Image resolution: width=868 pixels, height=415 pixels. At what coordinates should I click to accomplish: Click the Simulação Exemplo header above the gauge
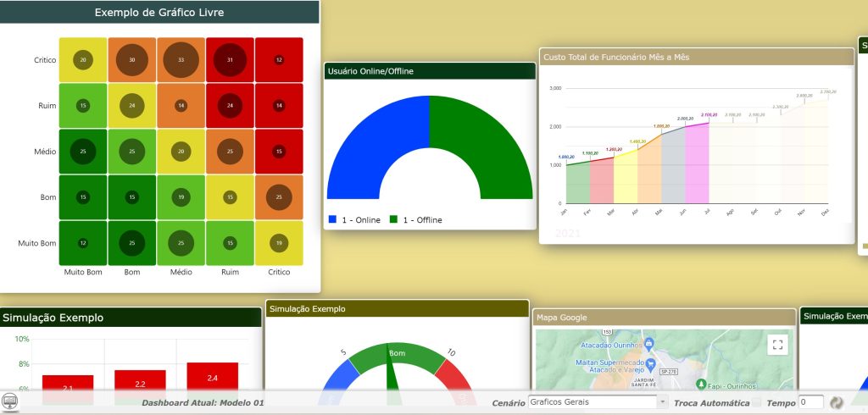click(398, 309)
